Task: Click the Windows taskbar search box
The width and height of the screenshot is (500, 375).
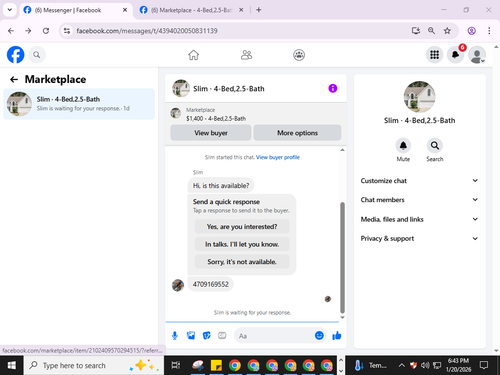Action: coord(94,365)
